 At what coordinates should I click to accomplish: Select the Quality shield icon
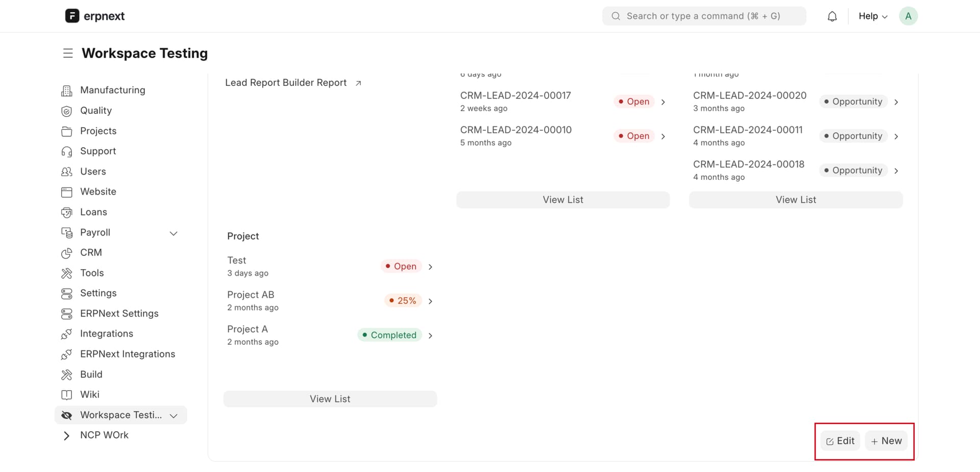point(67,111)
